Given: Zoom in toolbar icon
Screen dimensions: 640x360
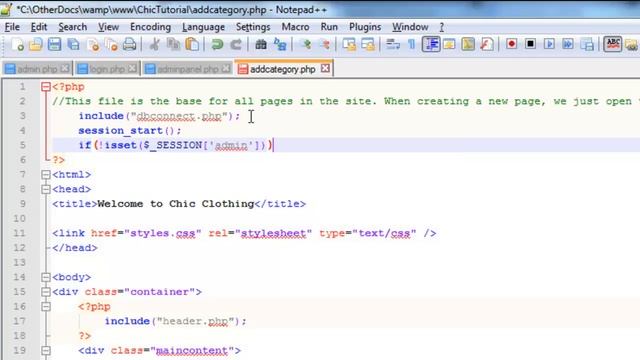Looking at the screenshot, I should click(x=306, y=44).
